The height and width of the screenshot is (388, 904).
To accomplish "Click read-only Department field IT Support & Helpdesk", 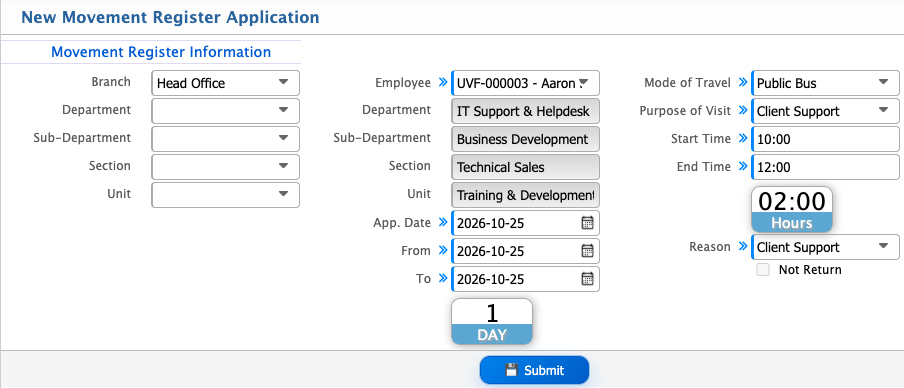I will click(525, 111).
